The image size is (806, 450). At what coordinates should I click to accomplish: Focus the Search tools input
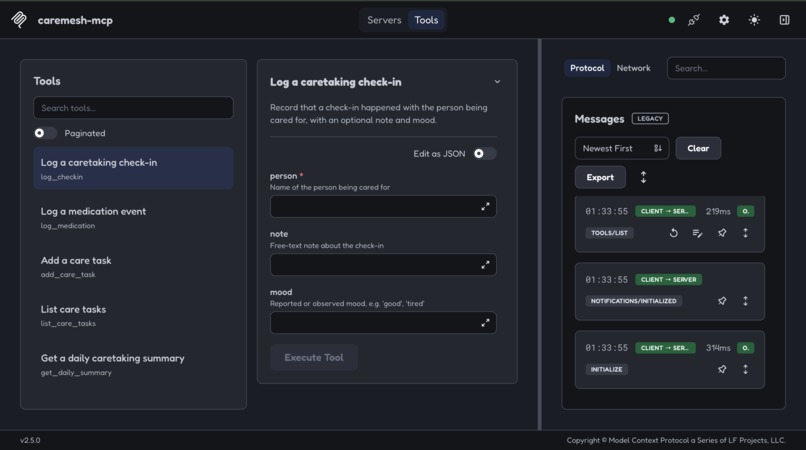tap(133, 108)
